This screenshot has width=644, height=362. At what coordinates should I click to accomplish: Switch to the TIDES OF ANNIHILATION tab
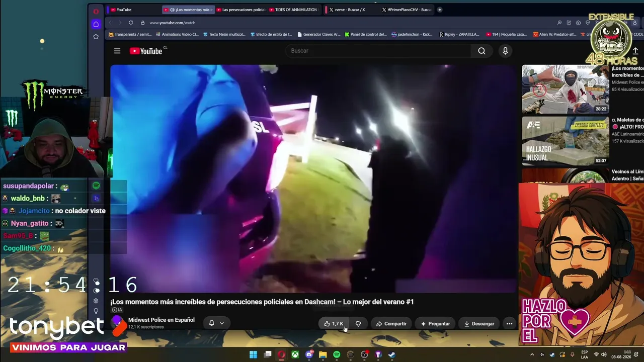point(293,10)
